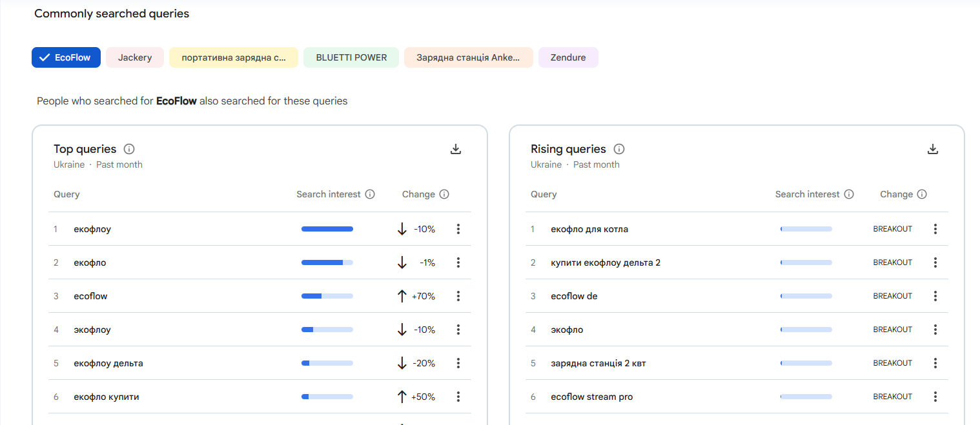Click BREAKOUT label for ecoflow de
Screen dimensions: 980x425
click(x=893, y=296)
